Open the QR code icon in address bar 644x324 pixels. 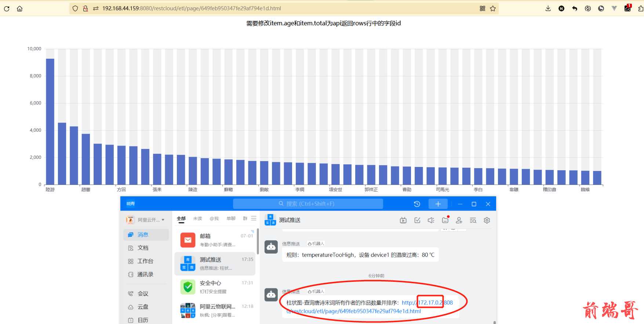(x=483, y=8)
